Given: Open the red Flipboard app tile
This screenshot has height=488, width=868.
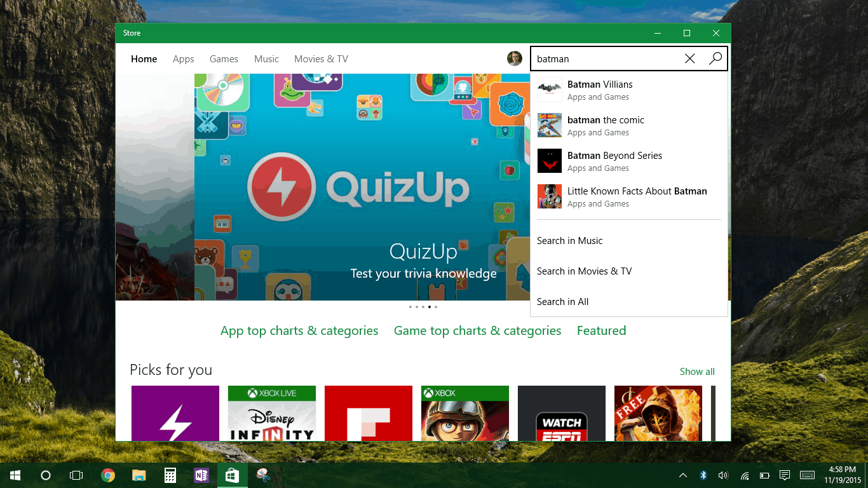Looking at the screenshot, I should 369,413.
